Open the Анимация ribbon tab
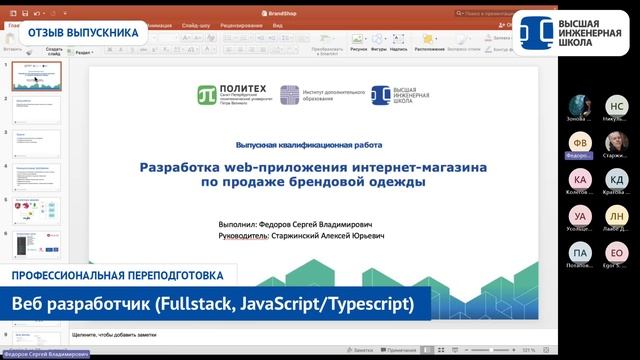The height and width of the screenshot is (360, 640). pyautogui.click(x=160, y=25)
